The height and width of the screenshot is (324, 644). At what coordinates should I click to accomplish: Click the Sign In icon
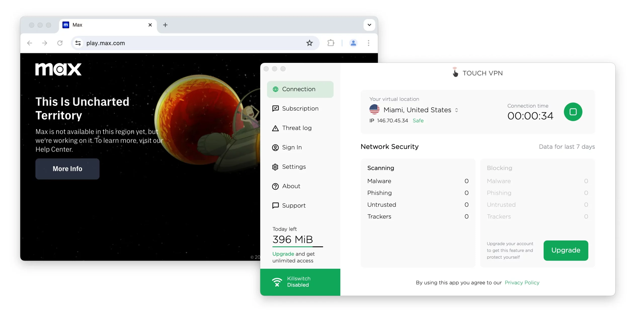coord(275,147)
